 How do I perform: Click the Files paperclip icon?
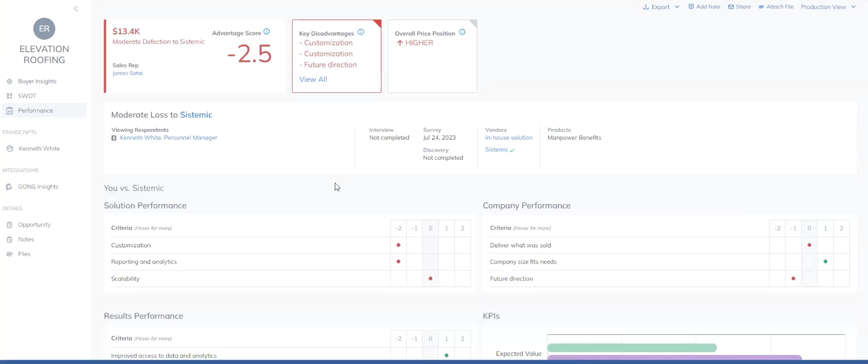click(x=9, y=254)
